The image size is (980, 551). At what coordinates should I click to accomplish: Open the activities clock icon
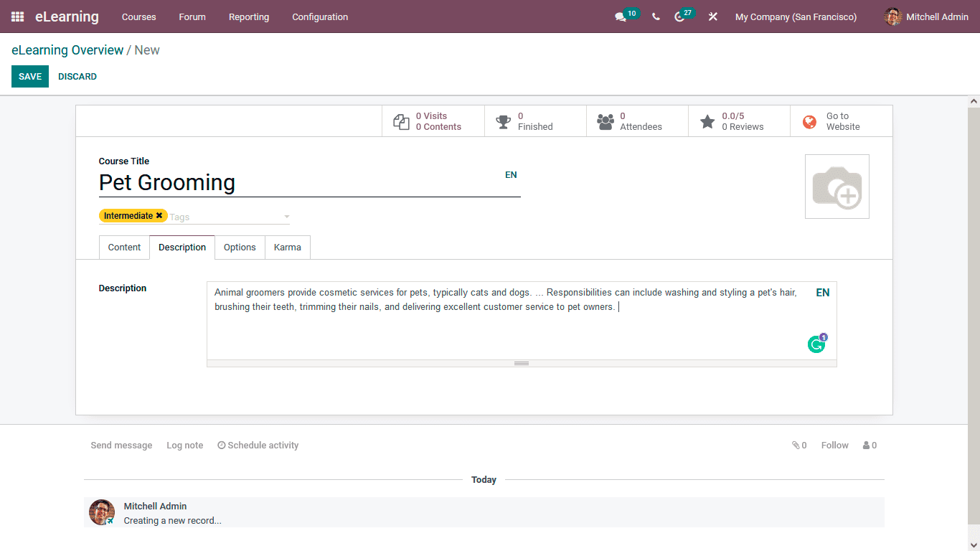pyautogui.click(x=679, y=16)
